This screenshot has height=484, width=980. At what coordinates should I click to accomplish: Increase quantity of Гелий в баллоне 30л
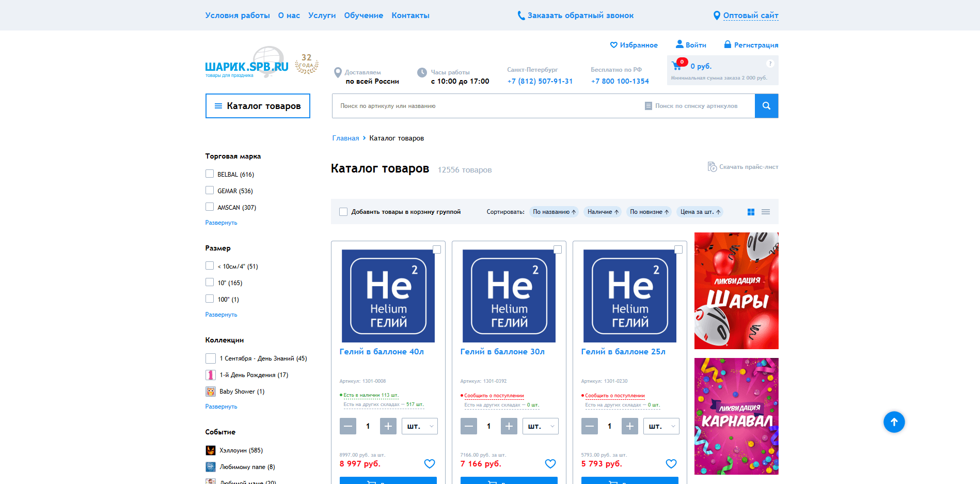(x=509, y=426)
